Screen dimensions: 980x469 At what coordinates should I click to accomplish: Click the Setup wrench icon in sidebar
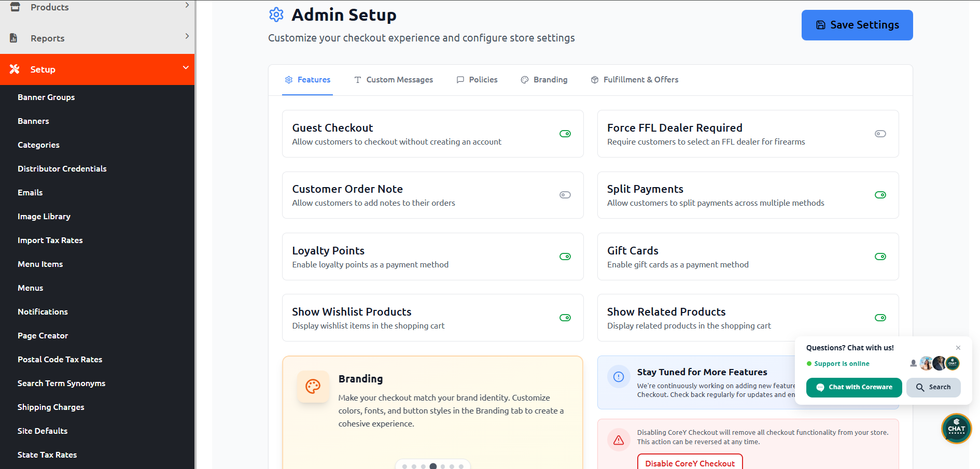tap(15, 69)
